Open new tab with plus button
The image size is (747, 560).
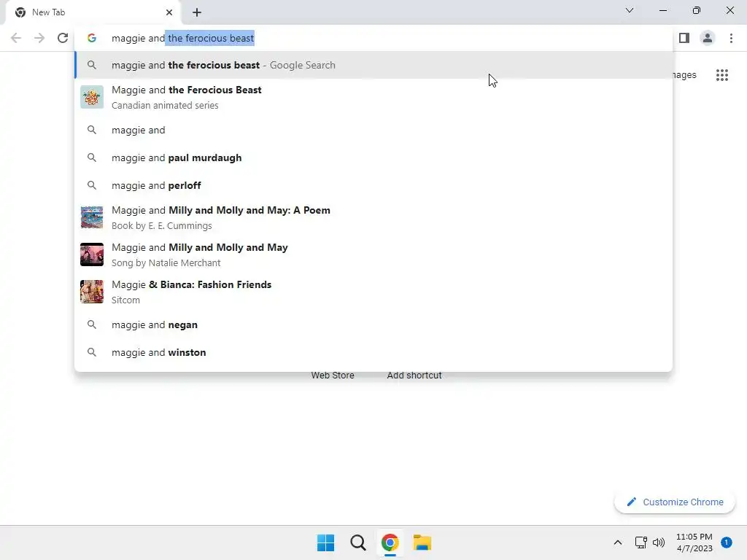[197, 12]
